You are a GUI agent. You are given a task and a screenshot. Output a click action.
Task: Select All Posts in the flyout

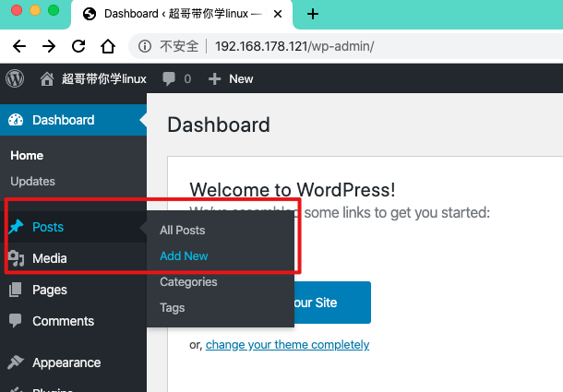tap(183, 230)
